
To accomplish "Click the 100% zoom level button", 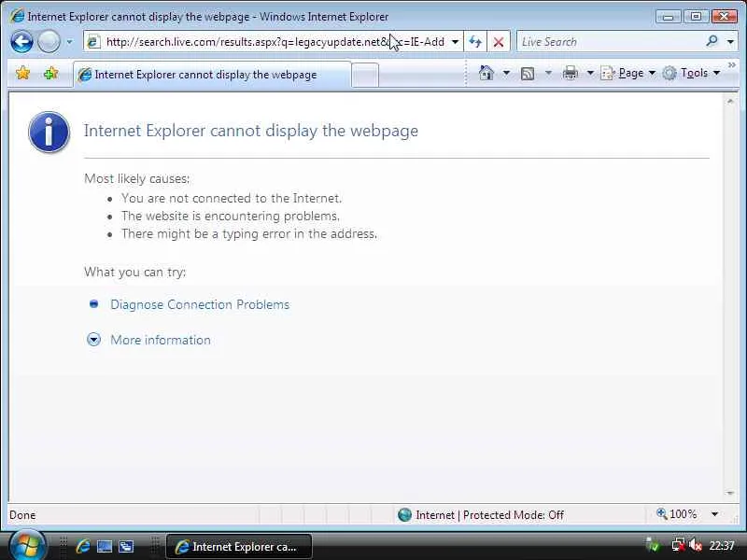I will (676, 514).
